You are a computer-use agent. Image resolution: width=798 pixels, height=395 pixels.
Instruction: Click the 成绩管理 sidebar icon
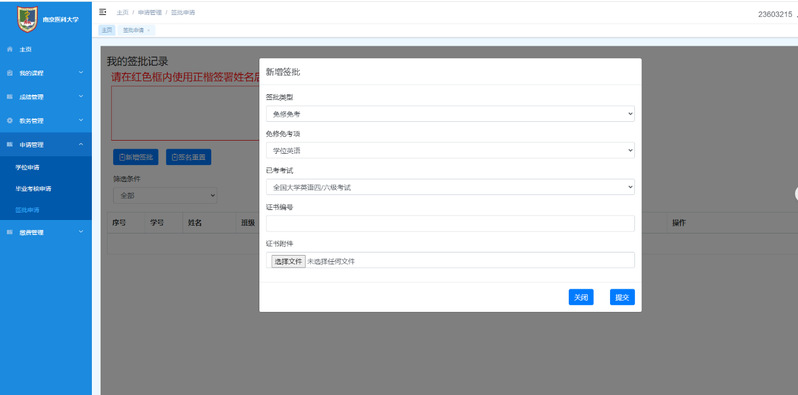click(9, 97)
